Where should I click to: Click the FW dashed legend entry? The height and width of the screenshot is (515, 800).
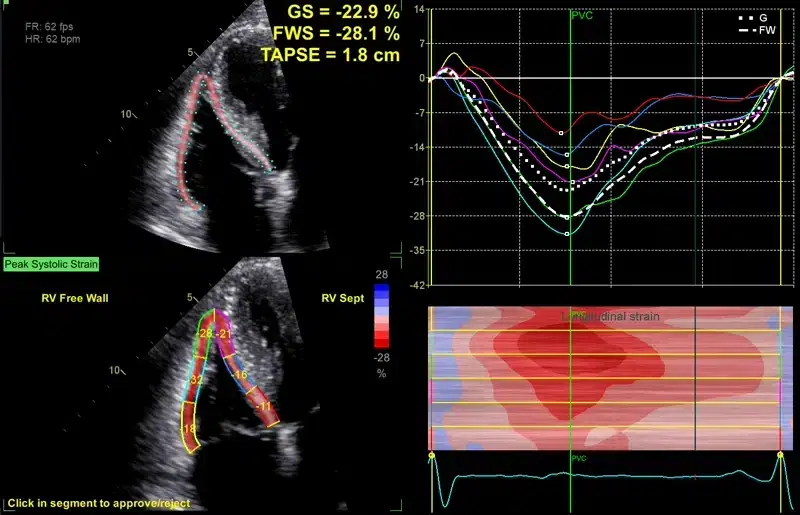(755, 31)
